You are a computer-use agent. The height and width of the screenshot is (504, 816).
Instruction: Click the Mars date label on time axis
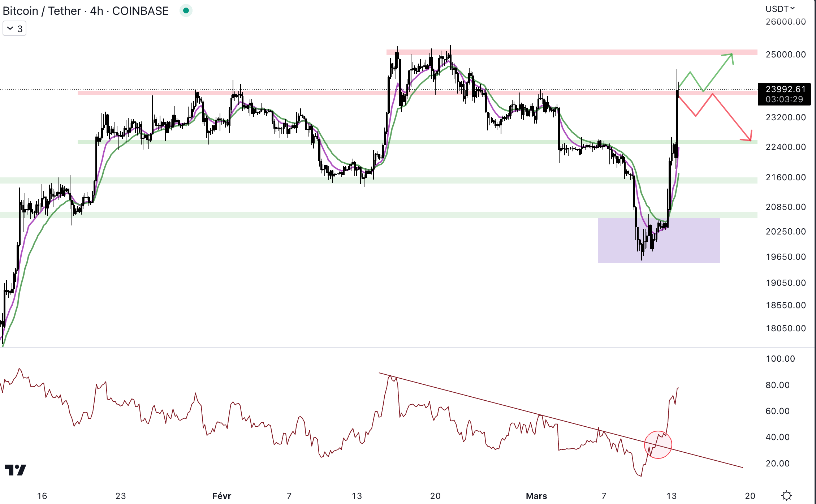click(x=536, y=496)
